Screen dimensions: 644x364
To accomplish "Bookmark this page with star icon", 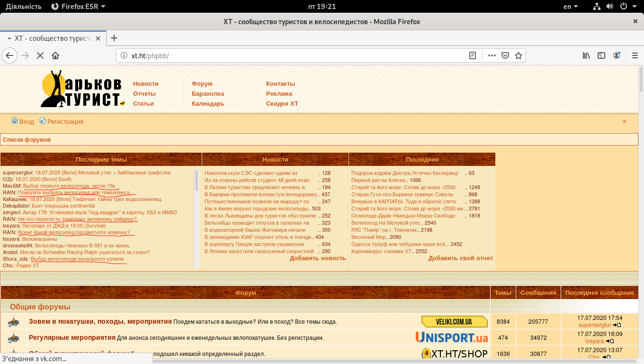I will 519,55.
